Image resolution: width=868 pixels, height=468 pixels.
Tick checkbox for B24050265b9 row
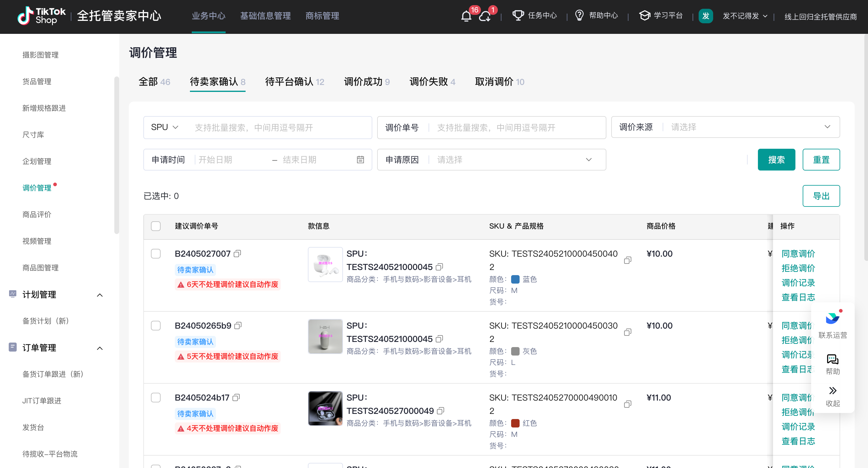tap(156, 326)
